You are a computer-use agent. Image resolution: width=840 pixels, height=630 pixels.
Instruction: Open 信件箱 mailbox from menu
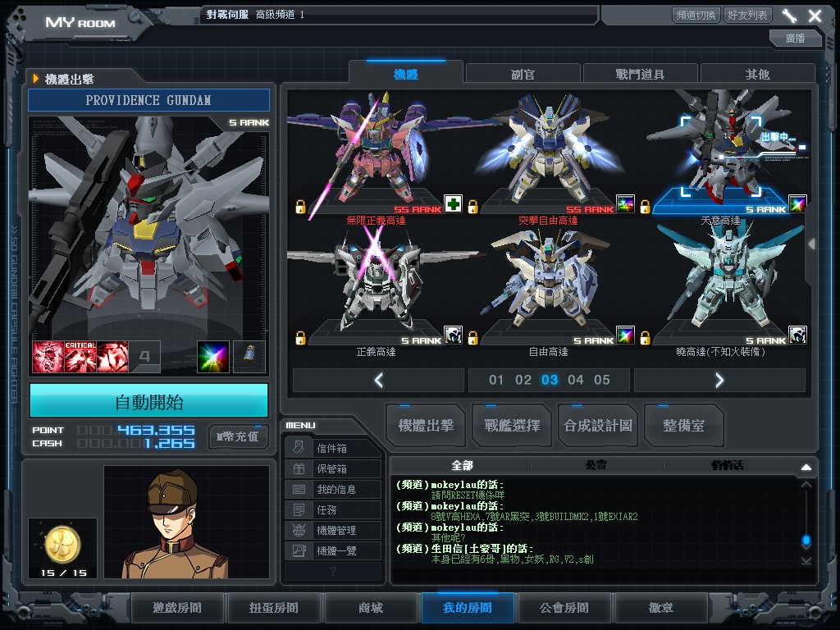tap(333, 448)
